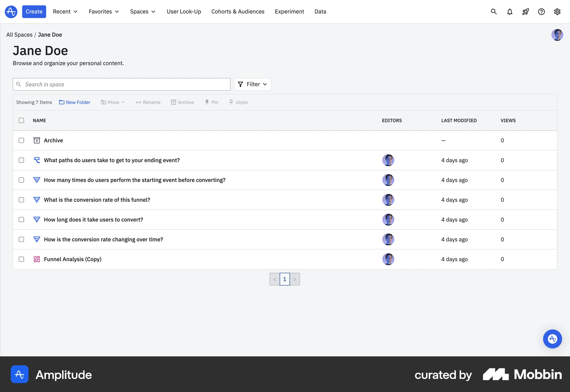Click the help question mark icon
The width and height of the screenshot is (570, 392).
click(541, 12)
